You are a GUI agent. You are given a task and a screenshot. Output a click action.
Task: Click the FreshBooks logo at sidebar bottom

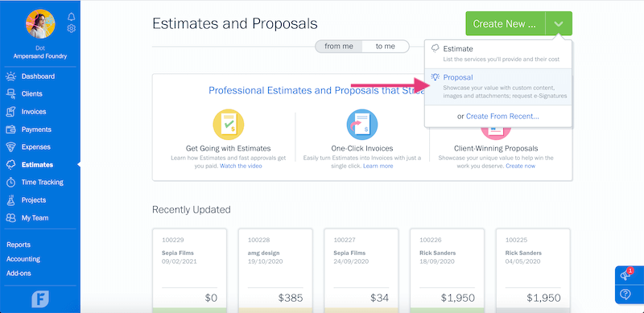(40, 299)
